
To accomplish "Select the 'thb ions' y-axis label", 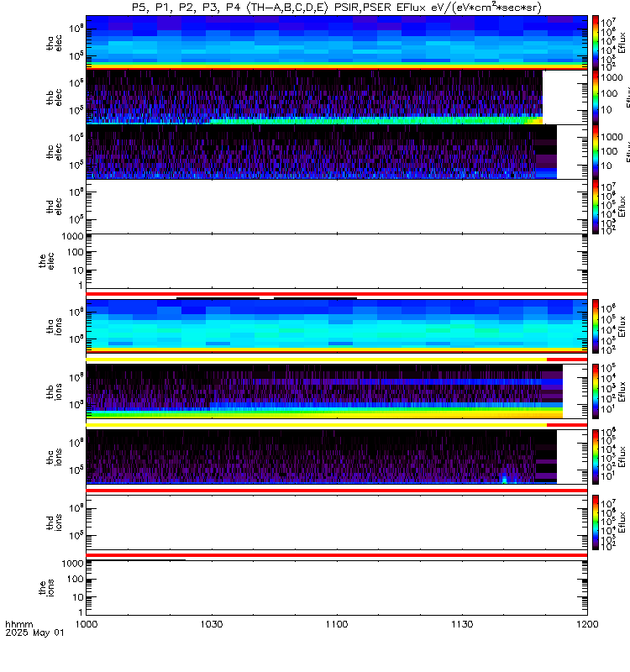I will 55,391.
